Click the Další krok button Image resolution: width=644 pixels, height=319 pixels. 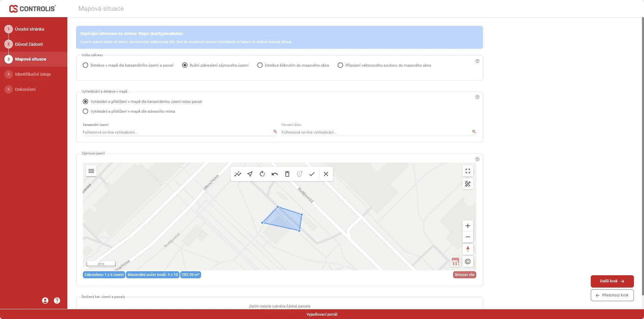pos(612,281)
